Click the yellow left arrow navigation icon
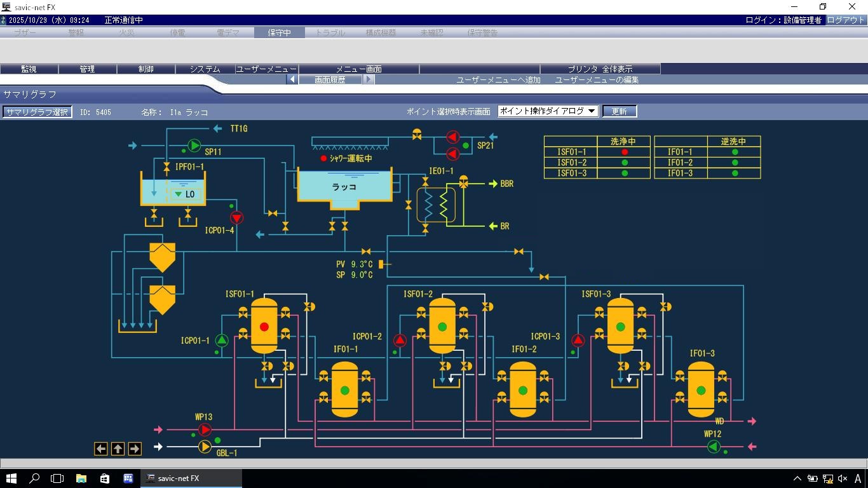868x488 pixels. (x=101, y=449)
